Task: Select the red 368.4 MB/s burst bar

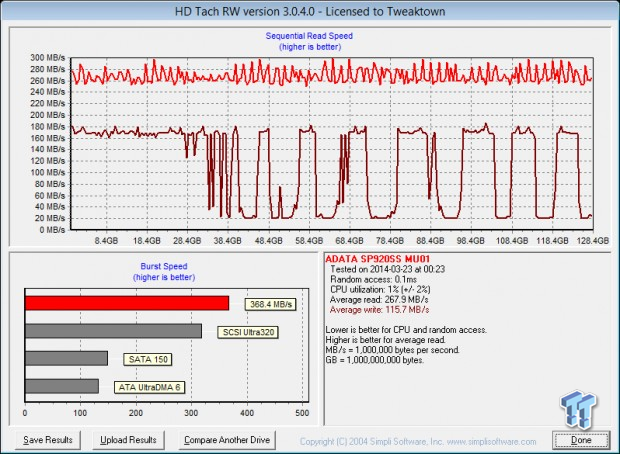Action: point(127,303)
